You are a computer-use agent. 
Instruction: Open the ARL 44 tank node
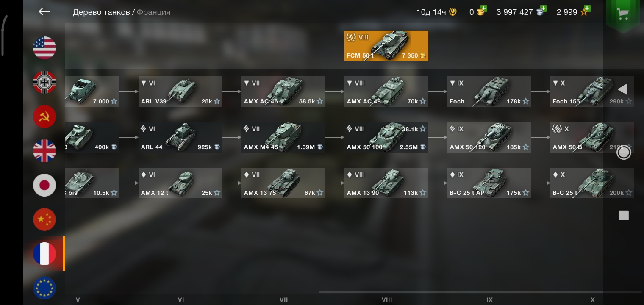[180, 137]
